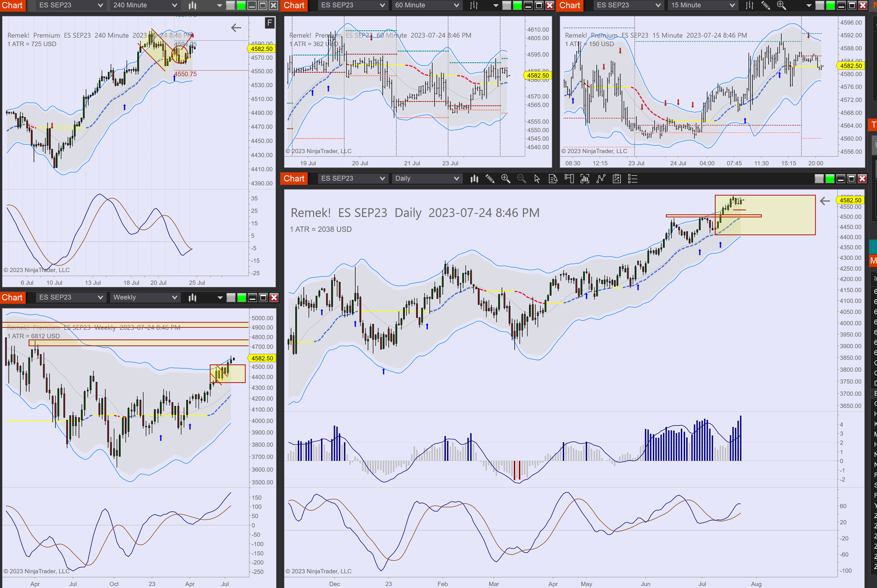Open Properties list icon in Daily toolbar
Screen dimensions: 877x588
coord(632,179)
